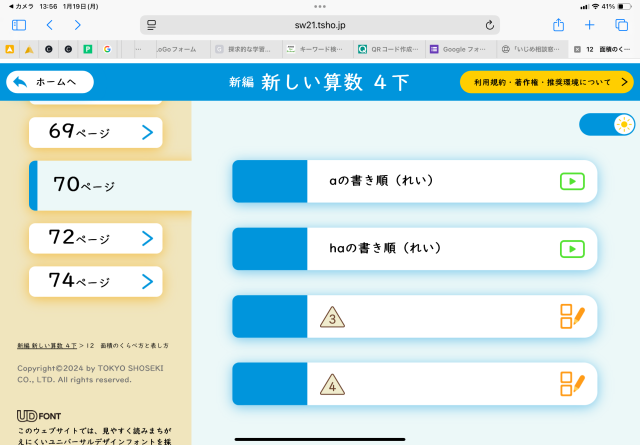Click the Safari share icon
The image size is (640, 445).
coord(558,25)
